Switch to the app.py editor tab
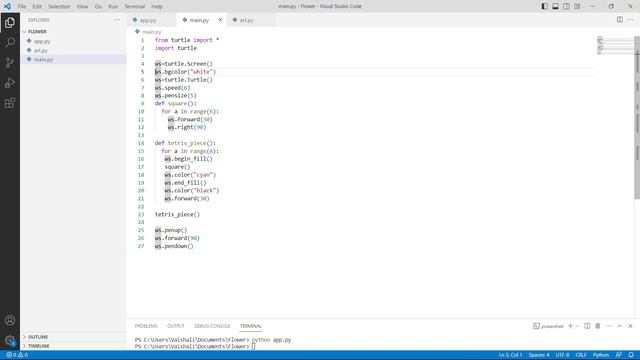This screenshot has height=360, width=640. pos(152,20)
